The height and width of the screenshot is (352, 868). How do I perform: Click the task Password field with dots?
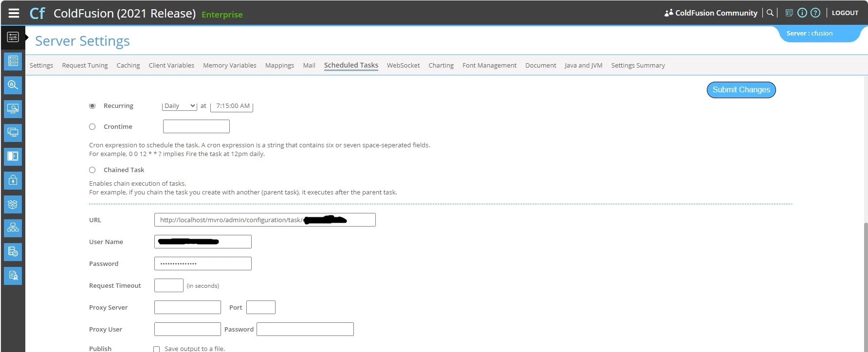tap(203, 264)
